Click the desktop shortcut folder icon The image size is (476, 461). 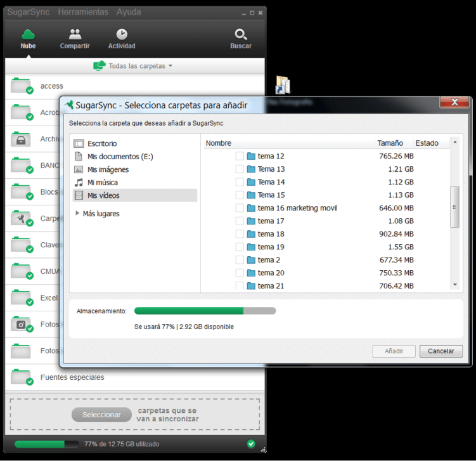(x=283, y=85)
